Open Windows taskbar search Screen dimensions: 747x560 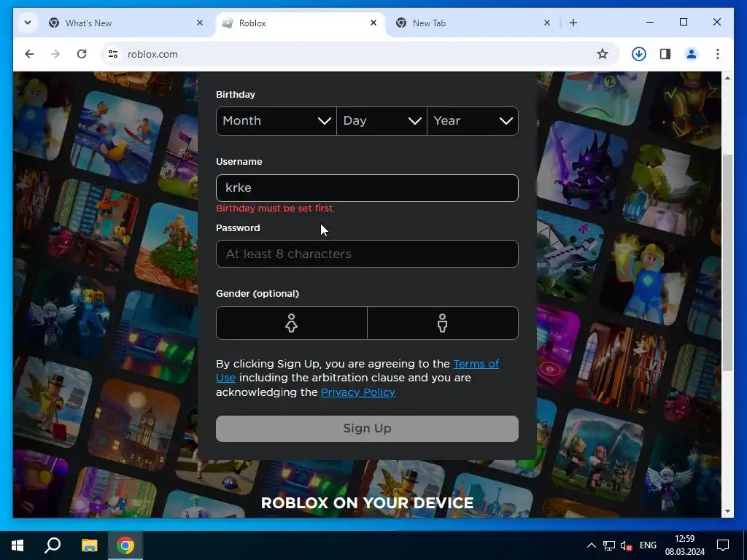(x=53, y=545)
